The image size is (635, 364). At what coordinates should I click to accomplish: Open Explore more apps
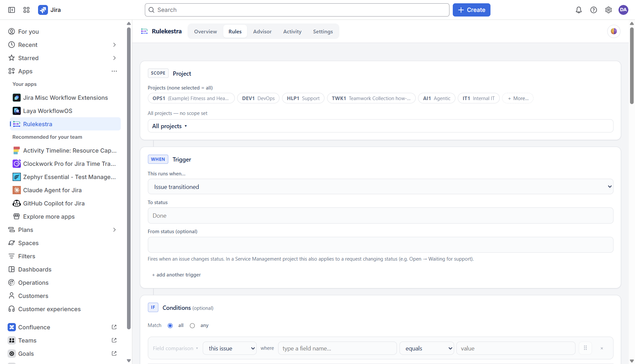pos(65,217)
